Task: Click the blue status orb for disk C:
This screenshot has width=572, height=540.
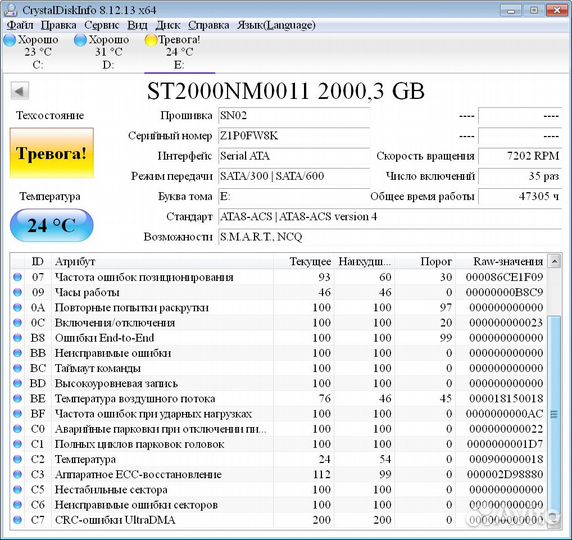Action: click(10, 40)
